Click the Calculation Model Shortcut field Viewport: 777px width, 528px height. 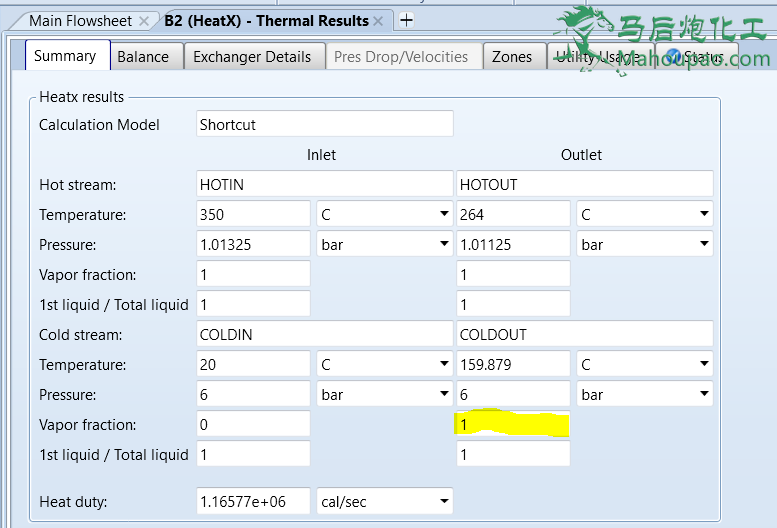(324, 125)
